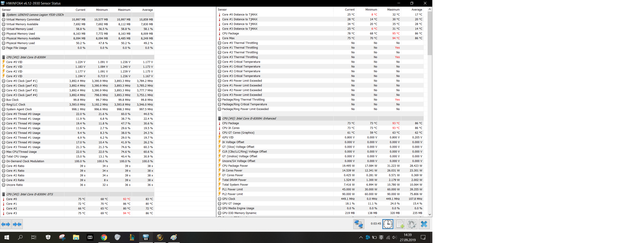Select the Ring/LLC Clock row

click(x=78, y=105)
